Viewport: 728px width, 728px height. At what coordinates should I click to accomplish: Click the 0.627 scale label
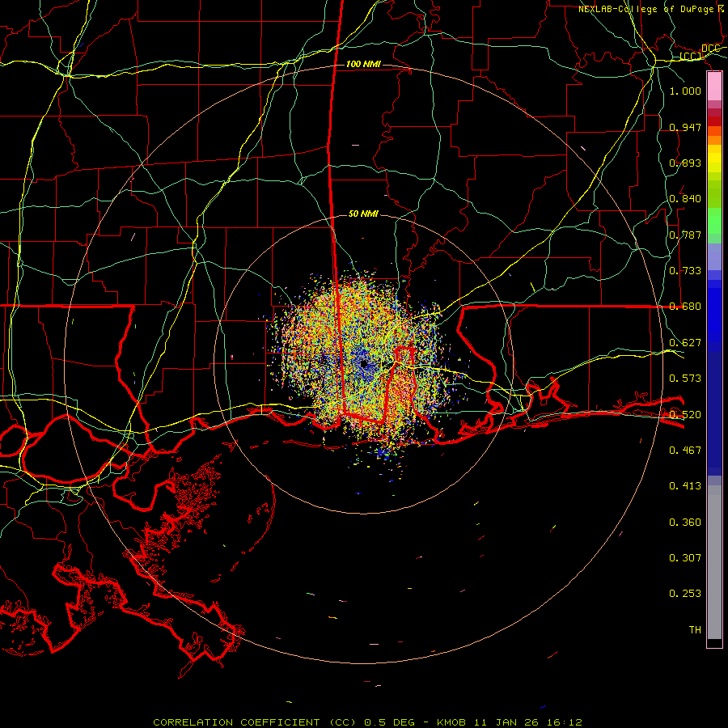coord(685,343)
